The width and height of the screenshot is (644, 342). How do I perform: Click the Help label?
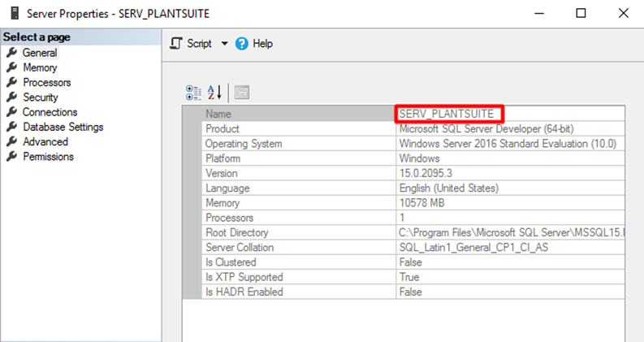262,43
